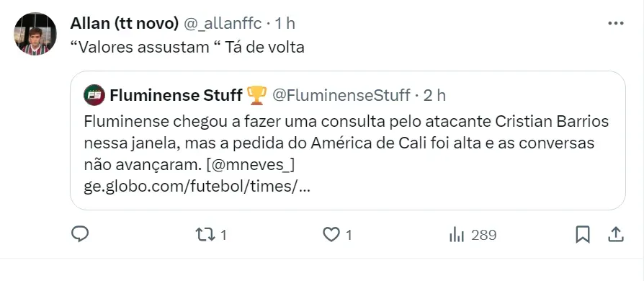Open the three-dot more options menu
Viewport: 644px width, 281px height.
(x=616, y=23)
